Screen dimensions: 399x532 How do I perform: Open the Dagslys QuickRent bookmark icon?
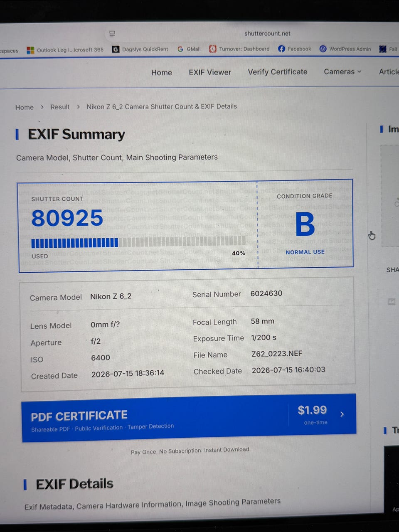click(116, 49)
